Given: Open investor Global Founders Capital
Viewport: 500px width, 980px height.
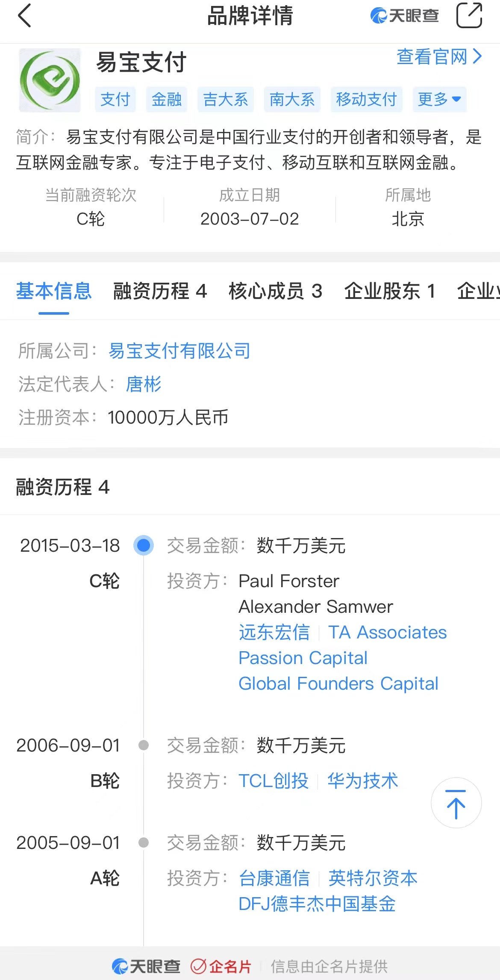Looking at the screenshot, I should point(338,684).
